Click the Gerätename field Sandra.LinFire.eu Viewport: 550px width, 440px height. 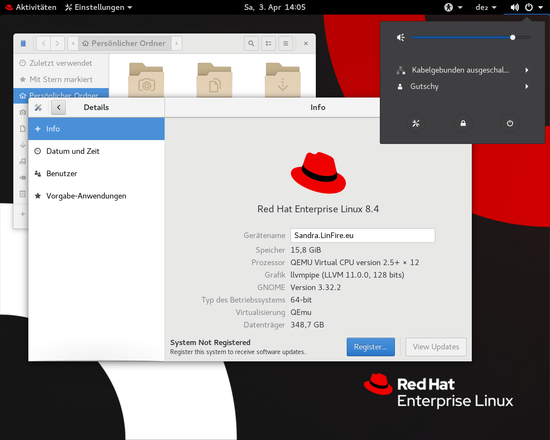[x=363, y=235]
